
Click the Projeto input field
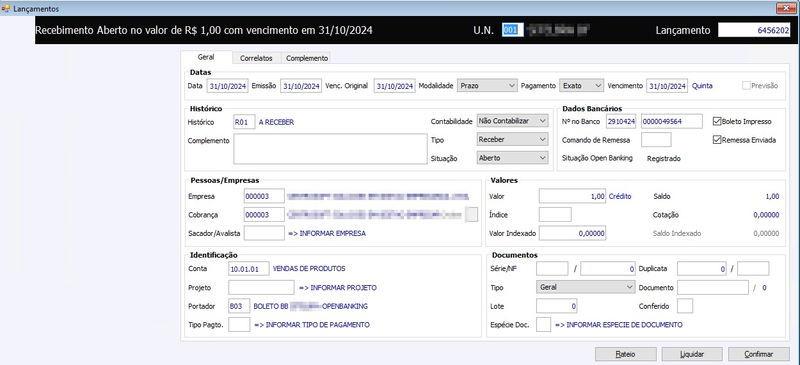261,287
